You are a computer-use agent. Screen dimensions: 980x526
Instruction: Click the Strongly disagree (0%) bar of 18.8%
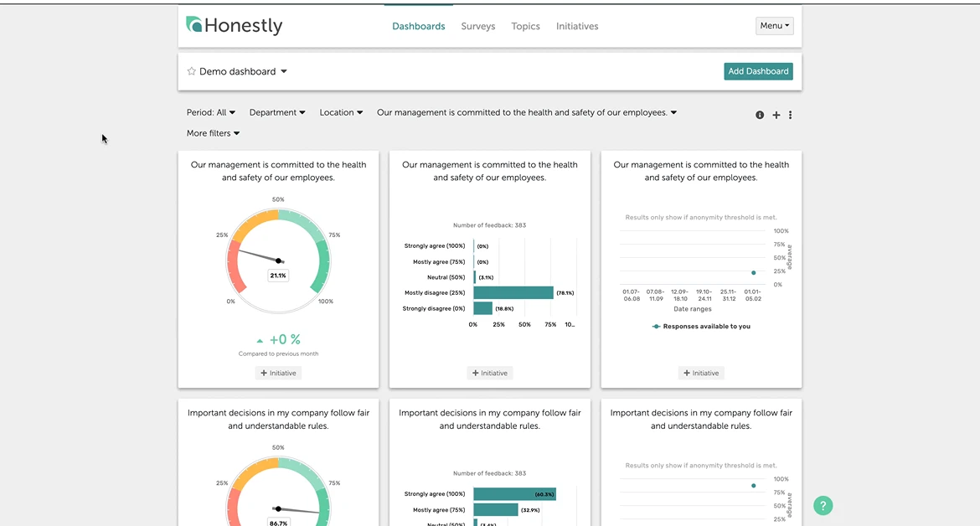tap(482, 308)
